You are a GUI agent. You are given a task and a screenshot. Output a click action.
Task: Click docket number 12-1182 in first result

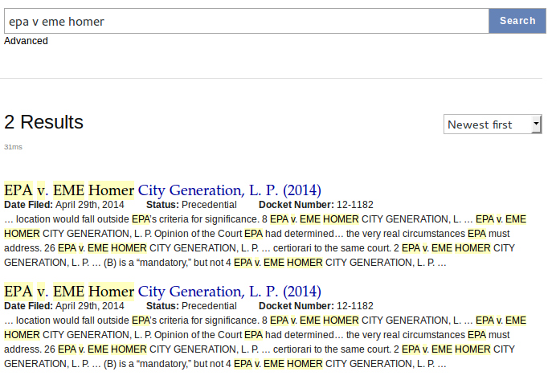(x=354, y=205)
